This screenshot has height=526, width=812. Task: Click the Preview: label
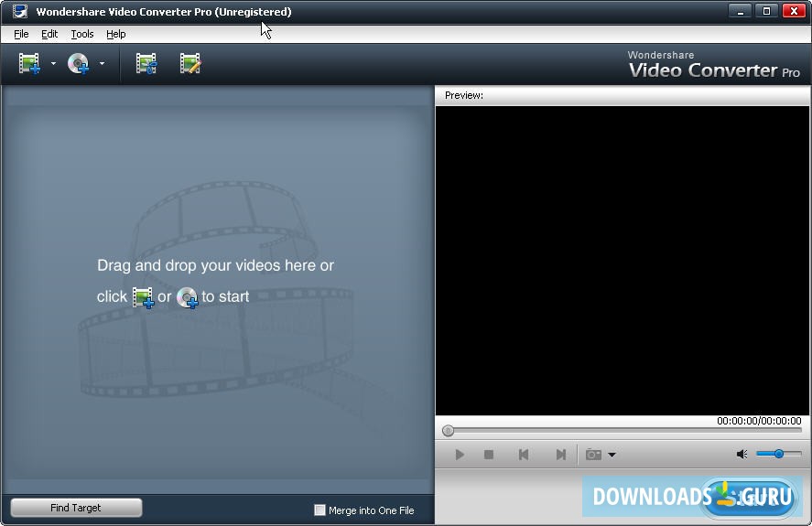(464, 95)
